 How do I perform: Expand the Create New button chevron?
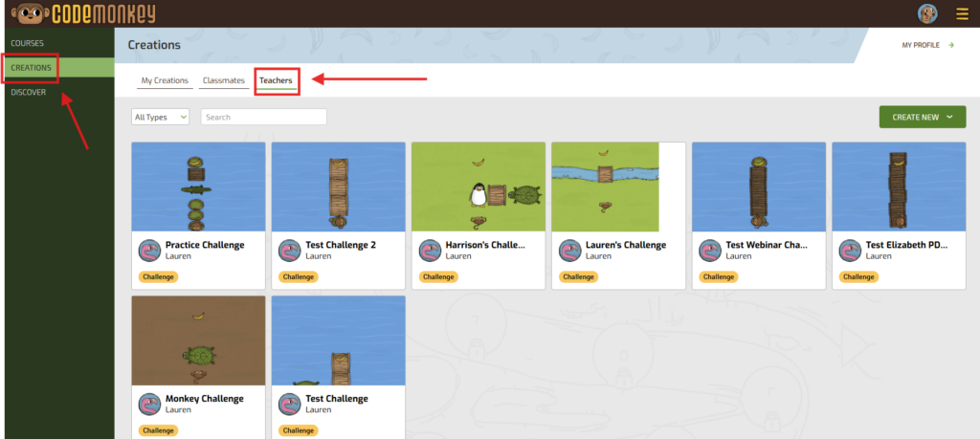point(949,117)
